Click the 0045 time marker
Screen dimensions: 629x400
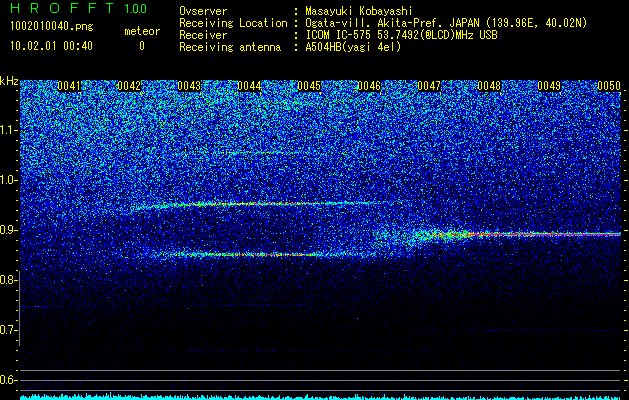click(x=309, y=86)
